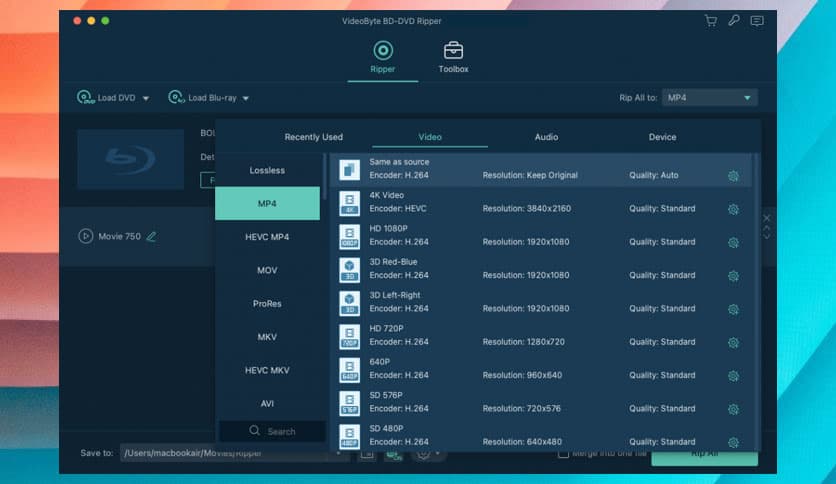Select the MOV format category
The height and width of the screenshot is (484, 836).
click(x=267, y=270)
